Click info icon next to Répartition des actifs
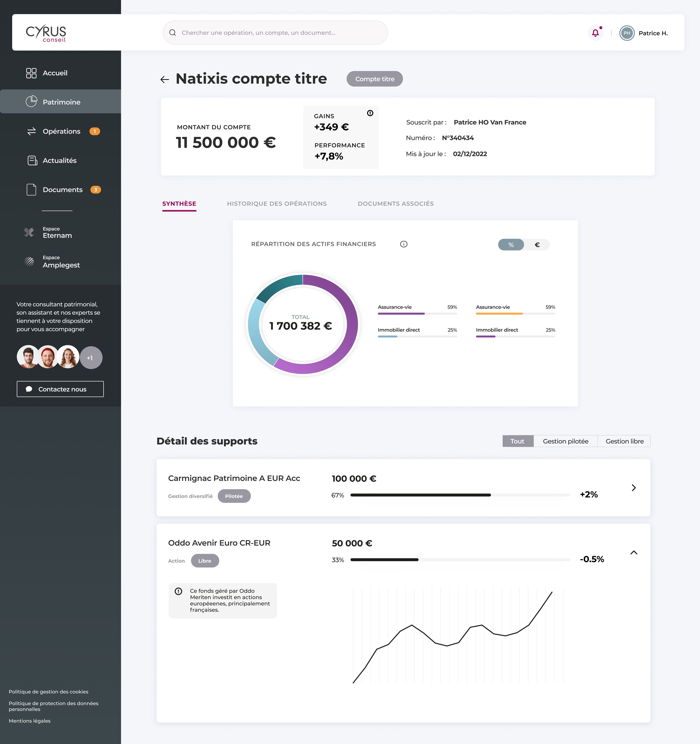Screen dimensions: 700x744 point(404,244)
